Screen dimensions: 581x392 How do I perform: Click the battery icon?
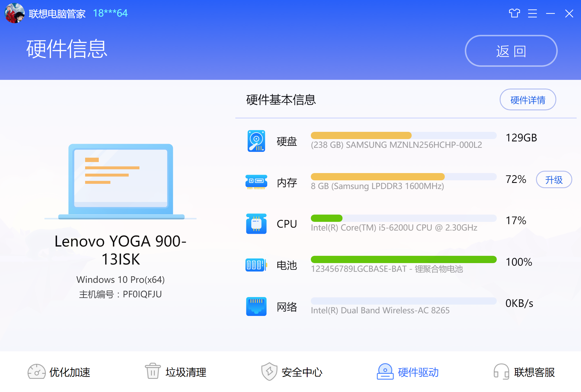point(256,265)
